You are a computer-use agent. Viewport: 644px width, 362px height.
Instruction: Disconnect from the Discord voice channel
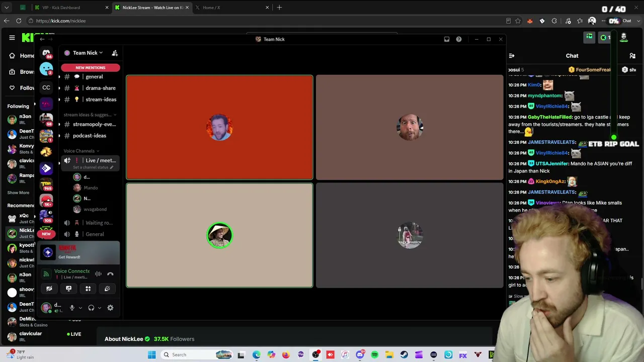(110, 274)
